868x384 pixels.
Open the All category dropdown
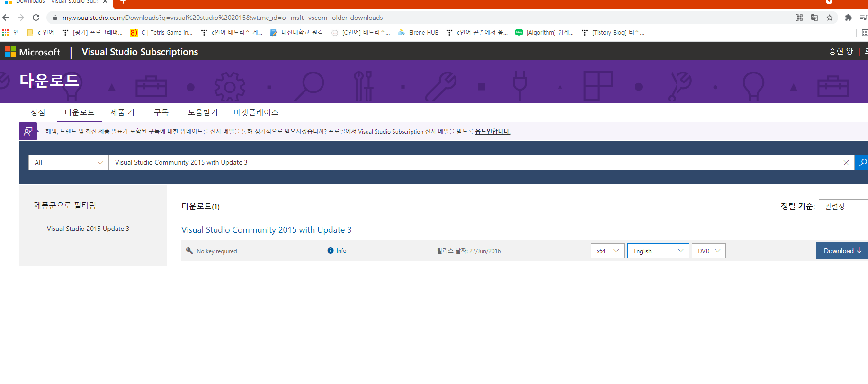point(69,163)
